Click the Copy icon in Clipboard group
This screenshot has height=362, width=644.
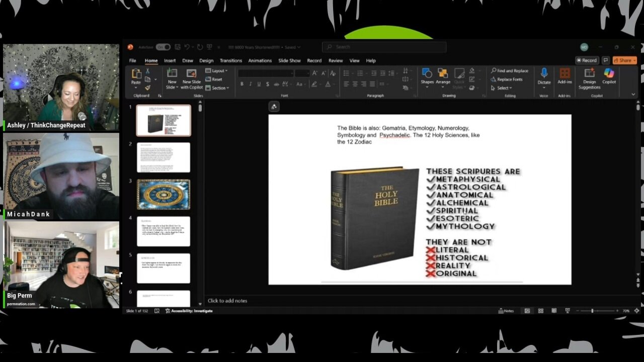(x=147, y=79)
